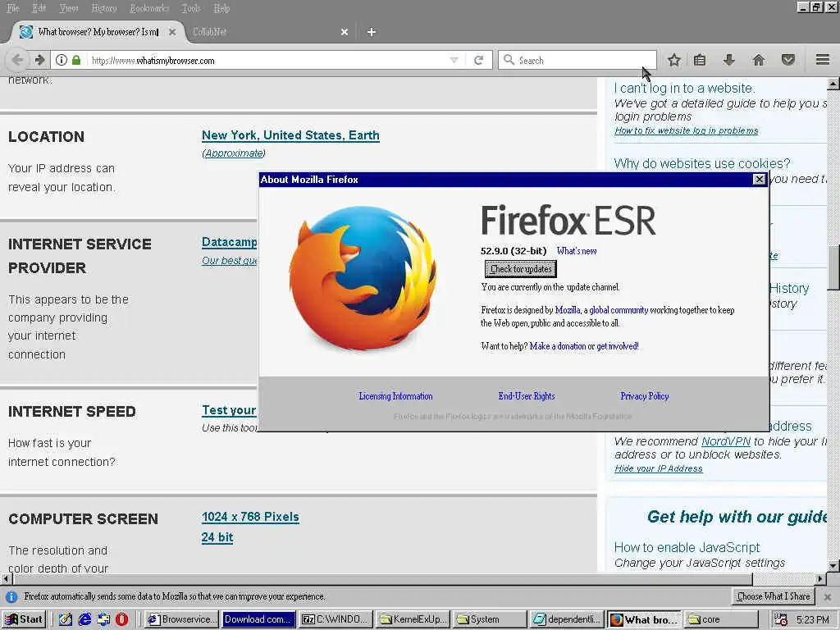Click the get involved link
The image size is (840, 630).
(x=617, y=346)
